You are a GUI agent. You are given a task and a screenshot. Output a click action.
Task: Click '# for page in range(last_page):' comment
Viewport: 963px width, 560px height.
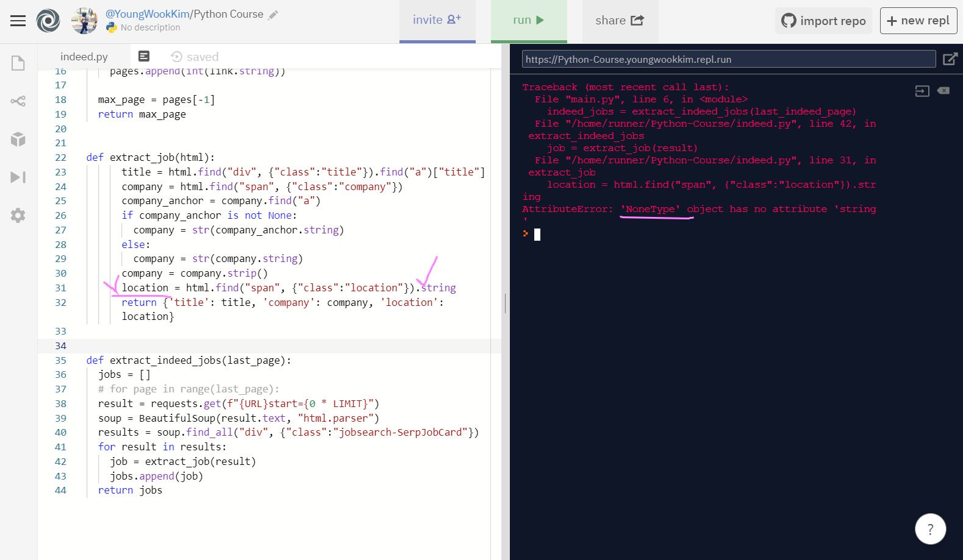coord(188,389)
